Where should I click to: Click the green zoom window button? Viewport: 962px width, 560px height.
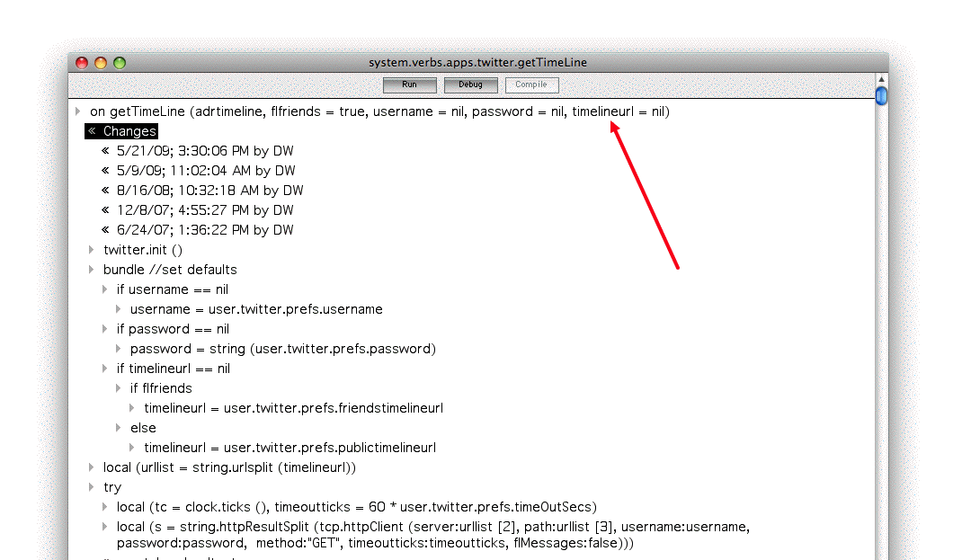click(120, 63)
